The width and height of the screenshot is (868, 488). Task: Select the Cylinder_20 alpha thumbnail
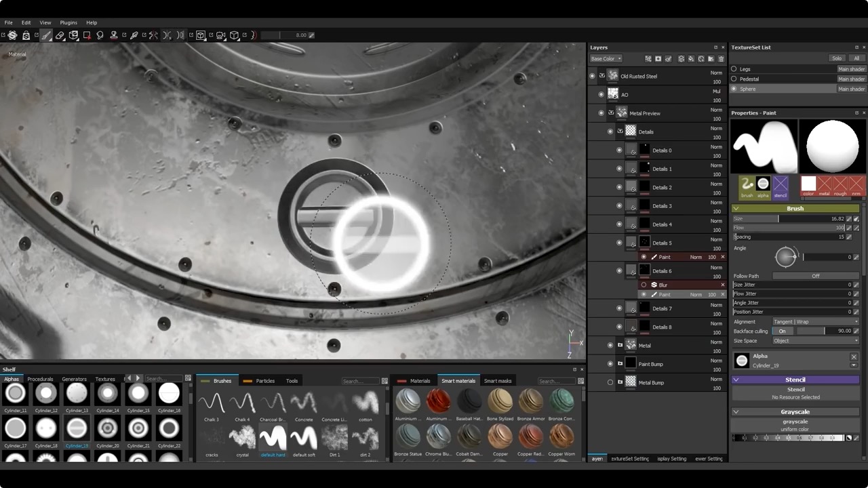pos(108,428)
